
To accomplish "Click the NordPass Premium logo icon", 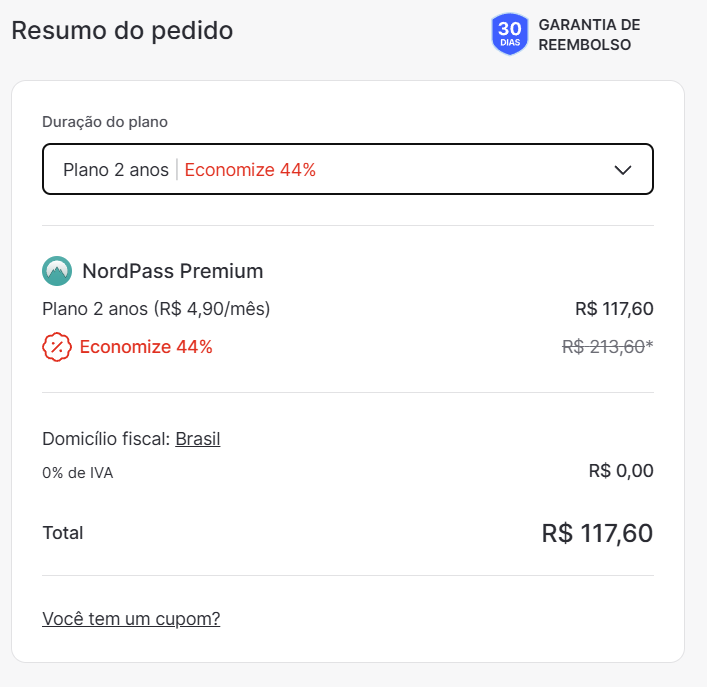I will pyautogui.click(x=57, y=271).
